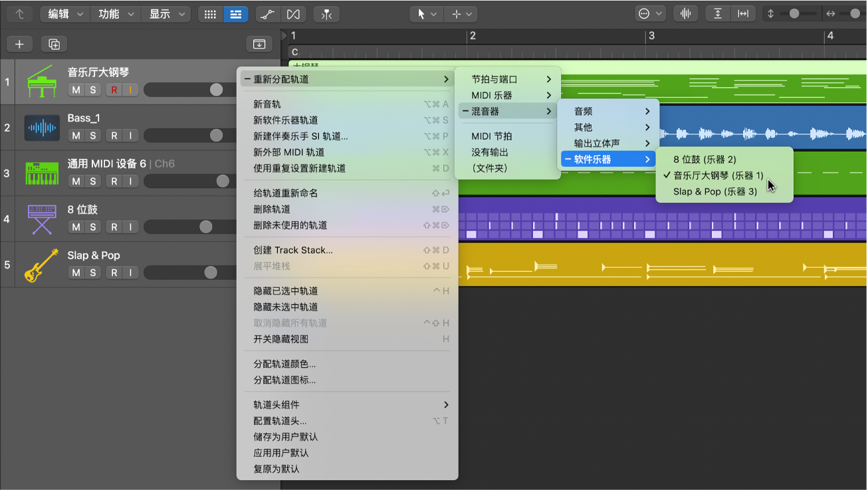Open the 编辑 dropdown menu
868x490 pixels.
64,14
